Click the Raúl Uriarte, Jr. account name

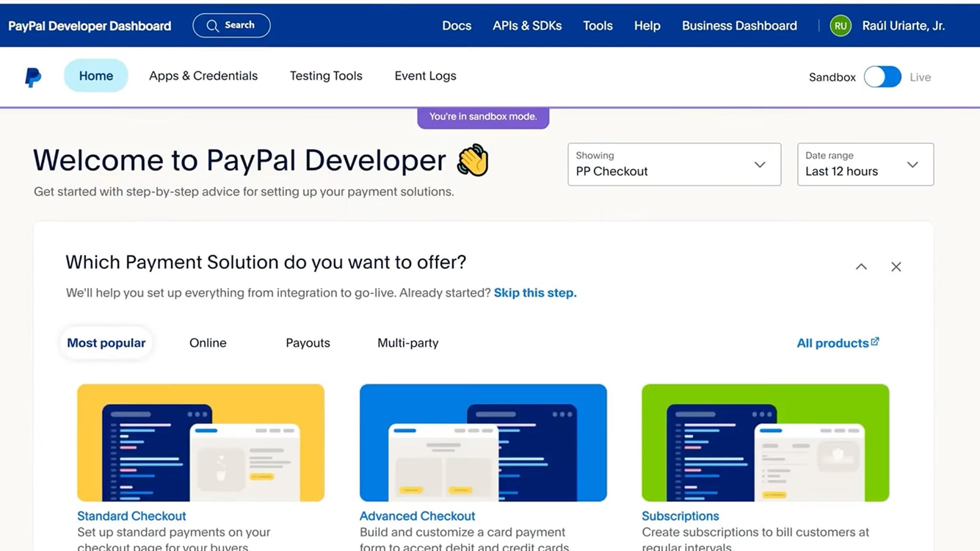pos(904,26)
